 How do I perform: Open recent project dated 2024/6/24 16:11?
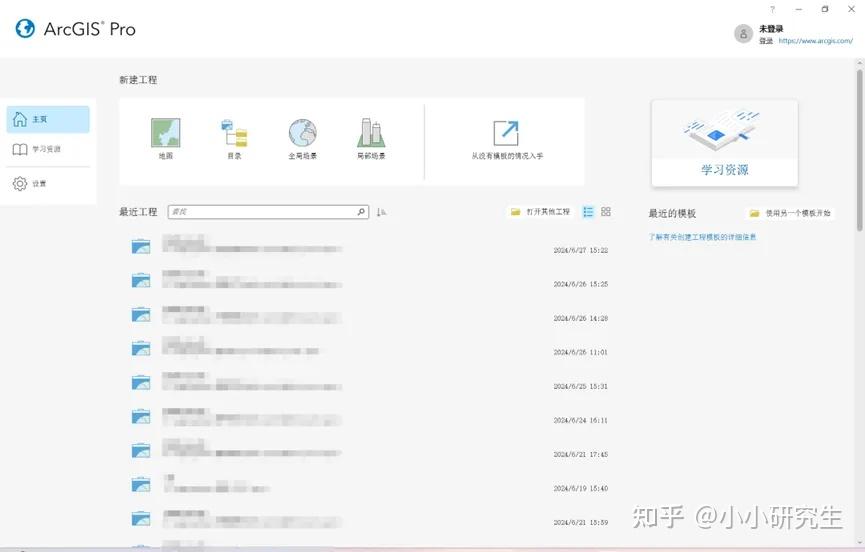click(x=370, y=416)
